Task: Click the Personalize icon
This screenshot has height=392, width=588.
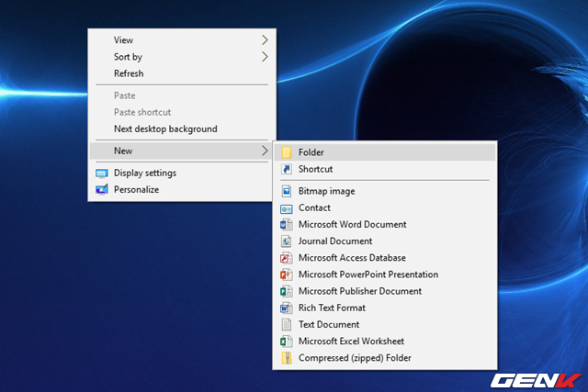Action: pyautogui.click(x=101, y=190)
